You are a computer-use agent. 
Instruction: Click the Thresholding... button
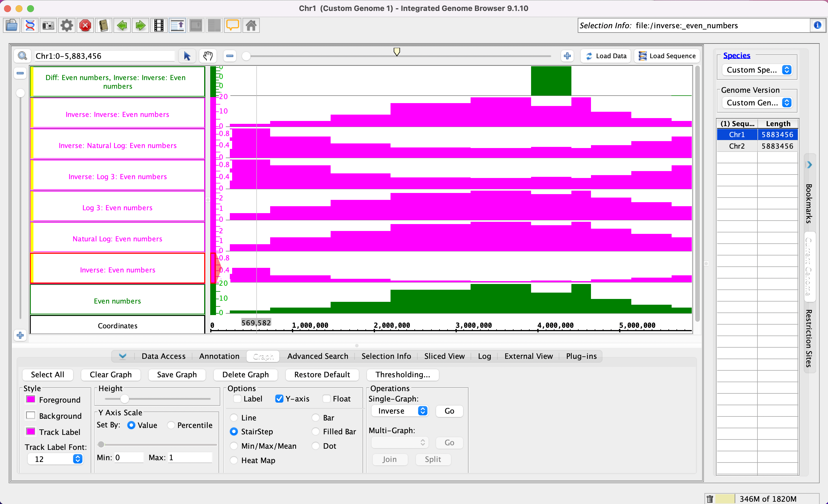pos(402,375)
